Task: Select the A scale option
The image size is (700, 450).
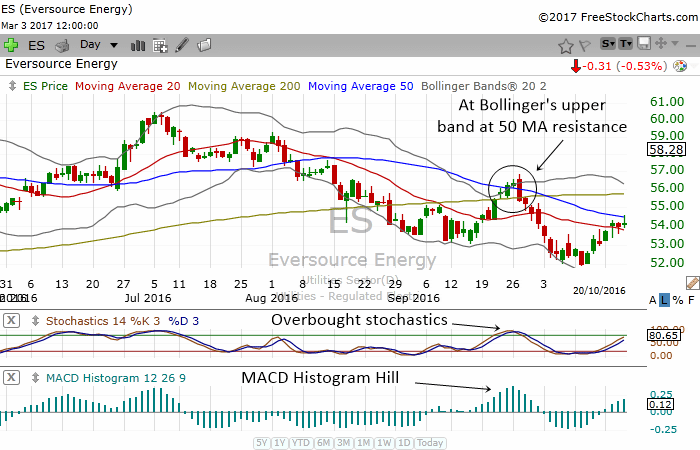Action: 653,300
